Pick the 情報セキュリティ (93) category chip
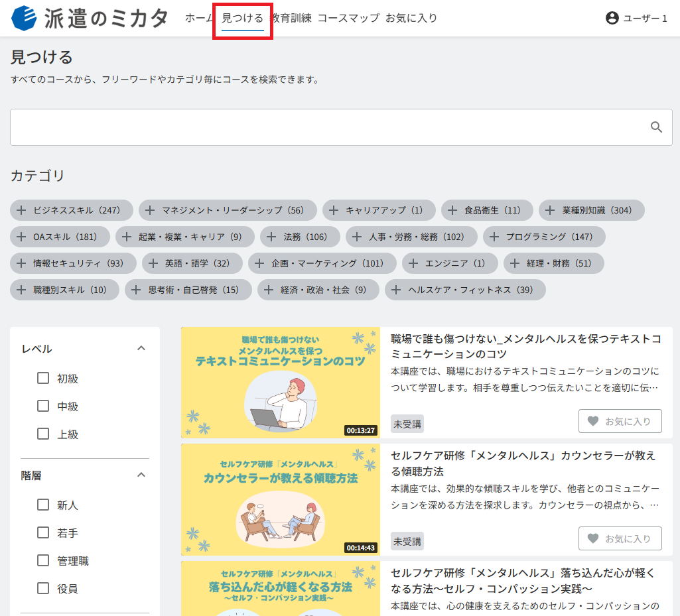680x616 pixels. pyautogui.click(x=73, y=263)
